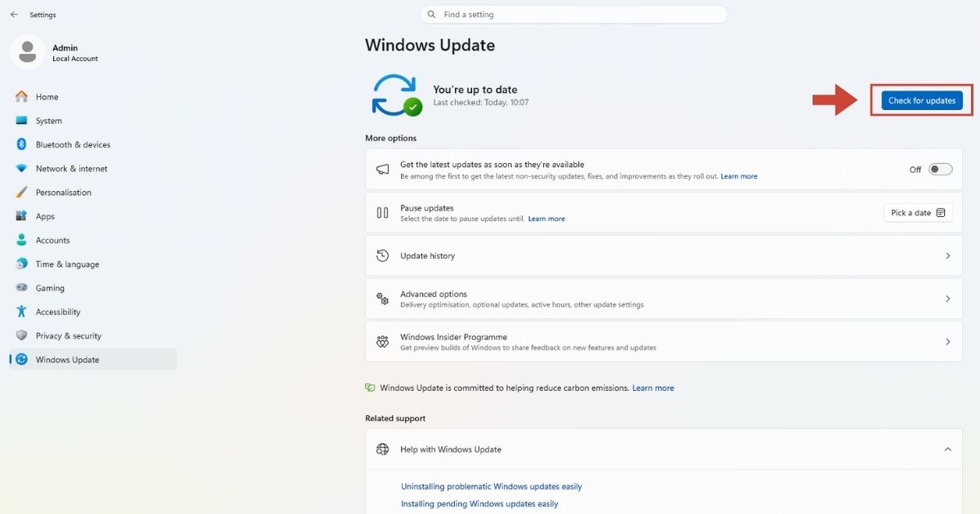Click the Check for updates button
This screenshot has width=980, height=514.
[x=922, y=100]
